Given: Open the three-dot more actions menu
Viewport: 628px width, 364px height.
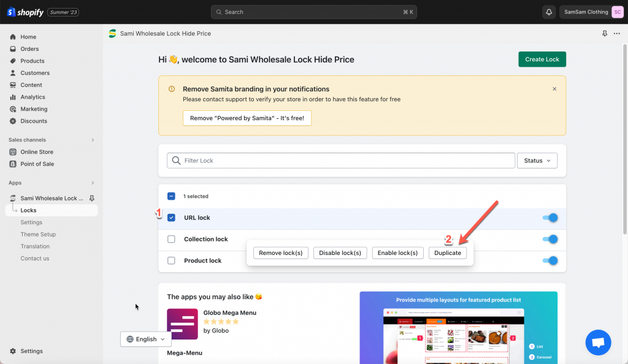Looking at the screenshot, I should (617, 34).
